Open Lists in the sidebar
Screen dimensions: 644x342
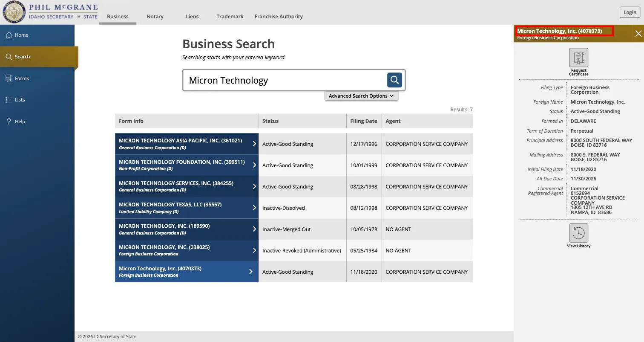tap(20, 100)
